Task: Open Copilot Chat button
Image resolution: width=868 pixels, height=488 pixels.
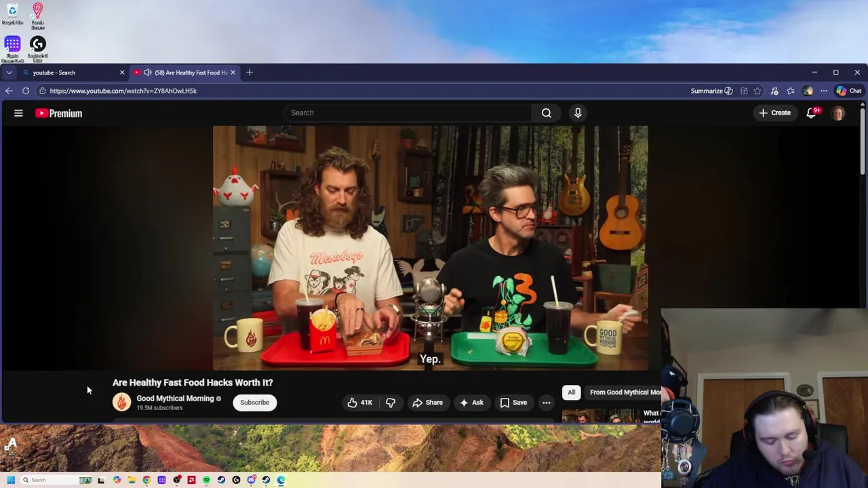Action: [x=849, y=91]
